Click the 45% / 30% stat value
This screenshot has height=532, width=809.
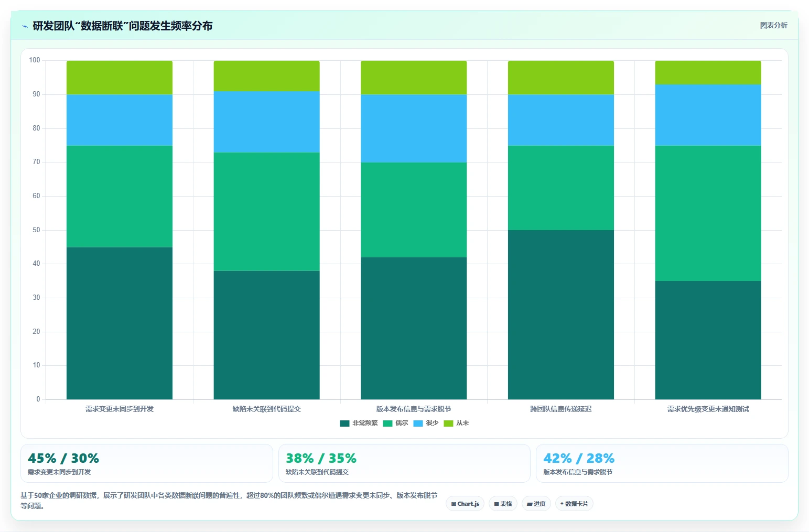(63, 459)
